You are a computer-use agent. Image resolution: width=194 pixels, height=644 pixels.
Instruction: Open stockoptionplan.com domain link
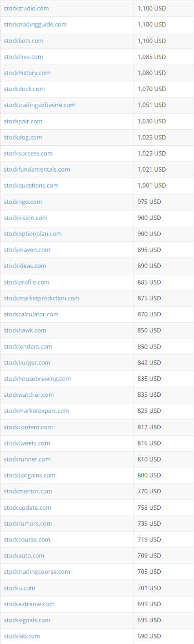pyautogui.click(x=33, y=234)
